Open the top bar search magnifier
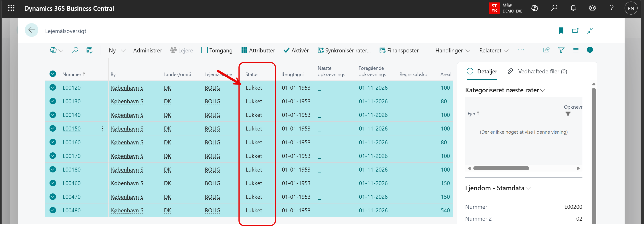 [x=554, y=8]
